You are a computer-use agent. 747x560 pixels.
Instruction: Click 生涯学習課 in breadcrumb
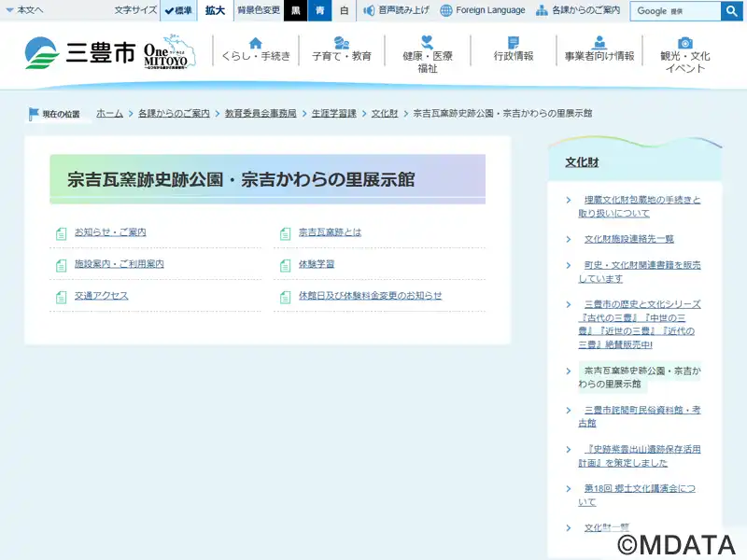coord(333,113)
